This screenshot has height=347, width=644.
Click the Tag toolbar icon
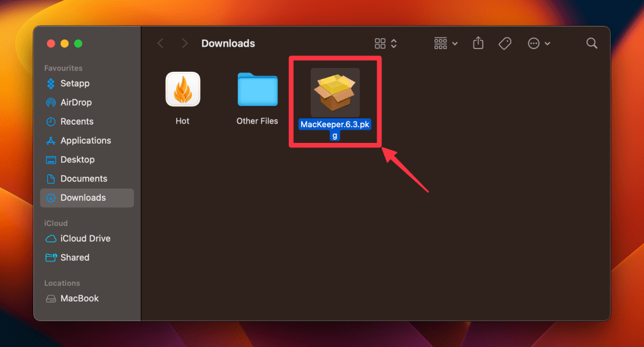click(x=505, y=43)
